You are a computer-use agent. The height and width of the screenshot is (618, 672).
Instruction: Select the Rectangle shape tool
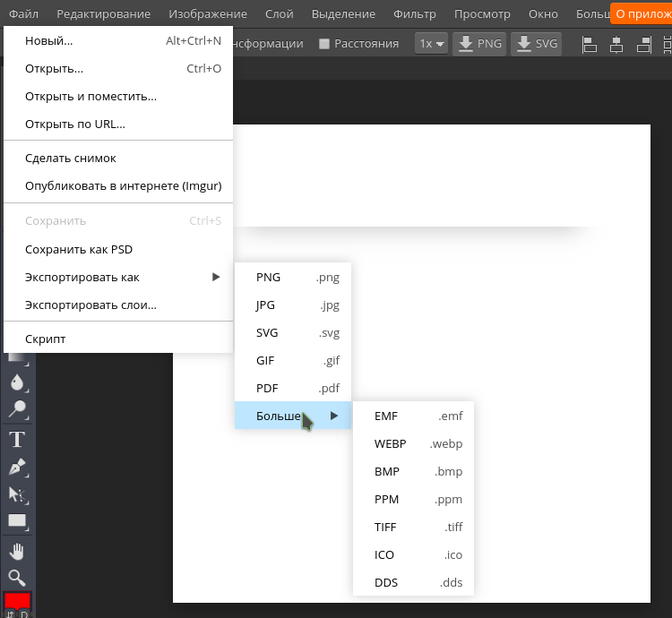[x=17, y=521]
